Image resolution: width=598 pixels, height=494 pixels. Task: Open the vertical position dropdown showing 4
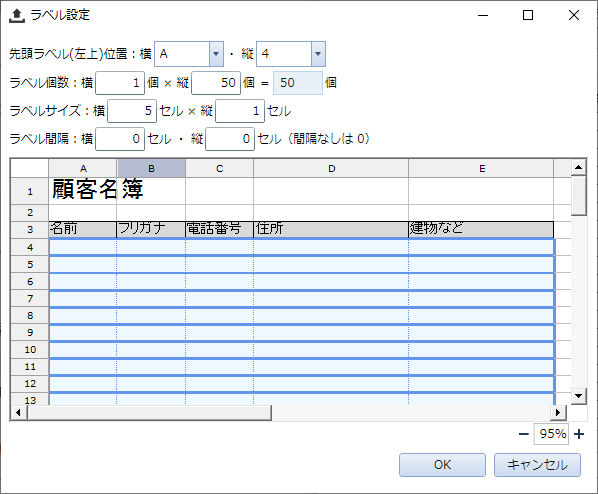tap(318, 54)
